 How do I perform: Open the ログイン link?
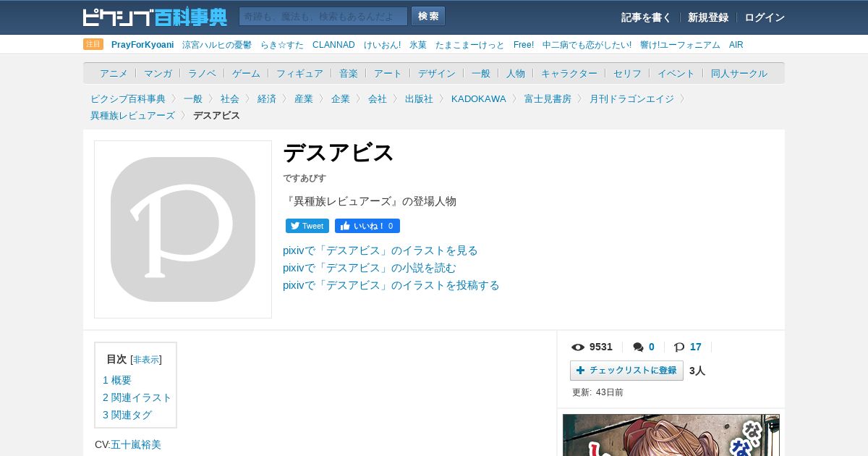pyautogui.click(x=765, y=17)
